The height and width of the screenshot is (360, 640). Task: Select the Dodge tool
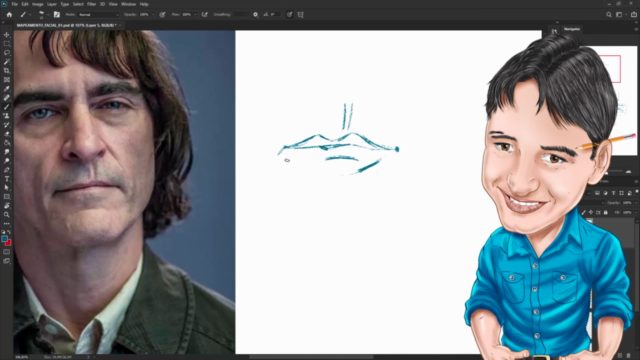coord(7,161)
